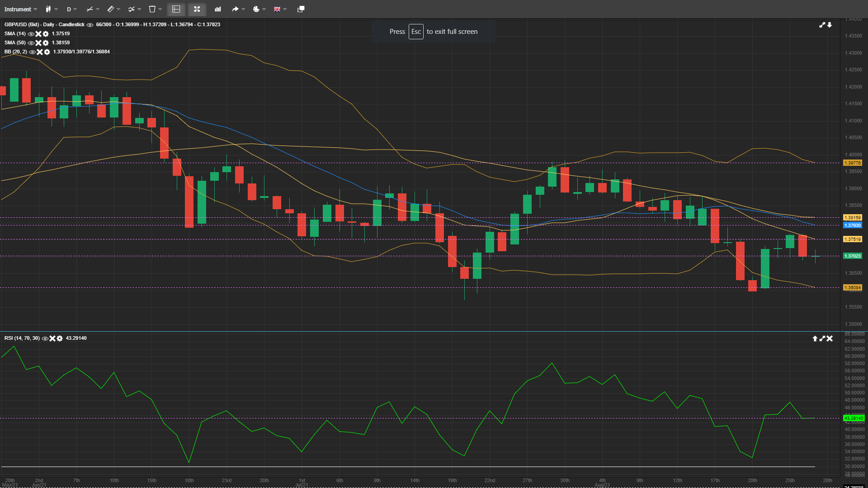Viewport: 868px width, 488px height.
Task: Remove the SMA (50) indicator
Action: (38, 43)
